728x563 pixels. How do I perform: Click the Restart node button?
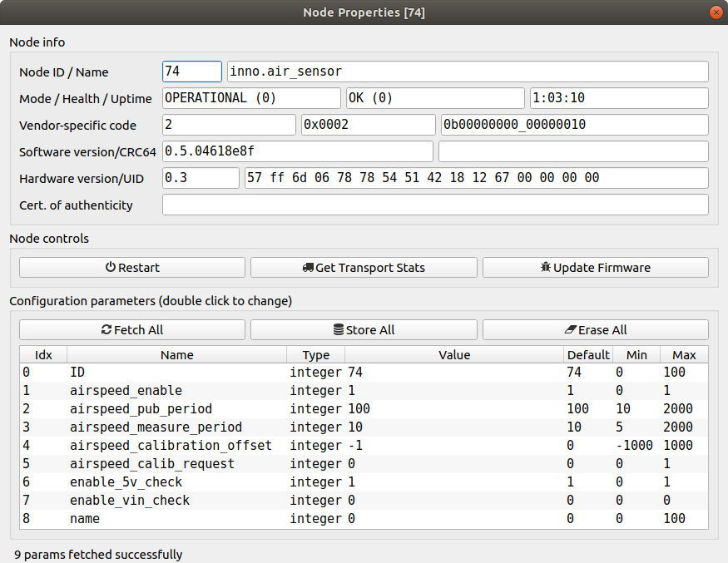click(131, 267)
